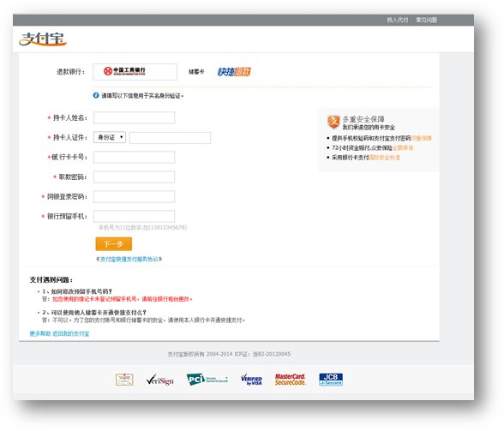Click question 2、可以使用他人储蓄卡开通快捷支付么
504x431 pixels.
94,313
